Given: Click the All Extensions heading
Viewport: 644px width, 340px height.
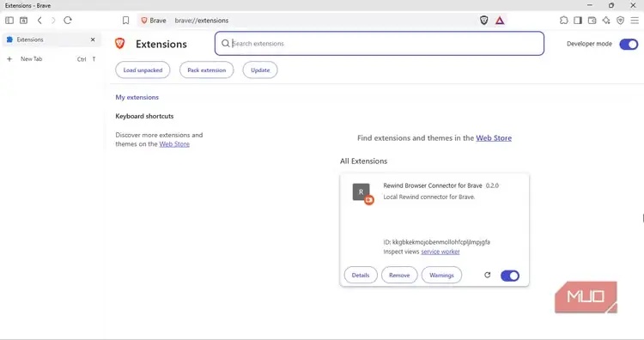Looking at the screenshot, I should (x=363, y=161).
